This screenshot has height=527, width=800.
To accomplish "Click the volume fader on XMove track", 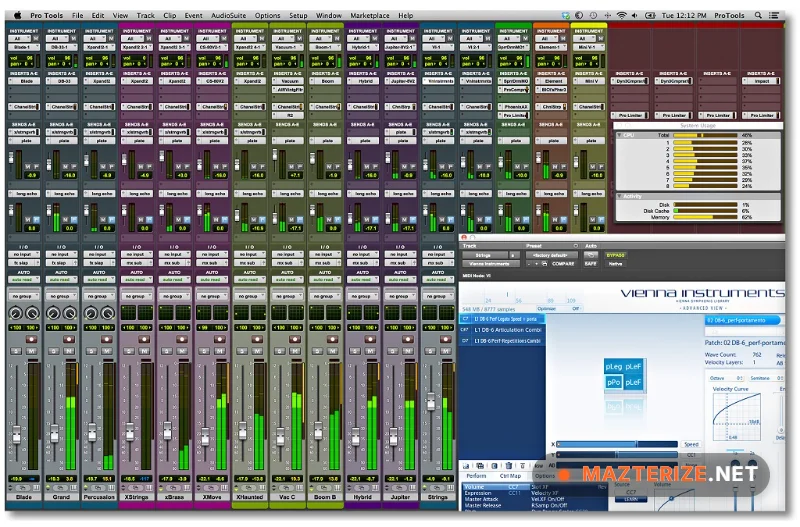I will click(x=205, y=435).
